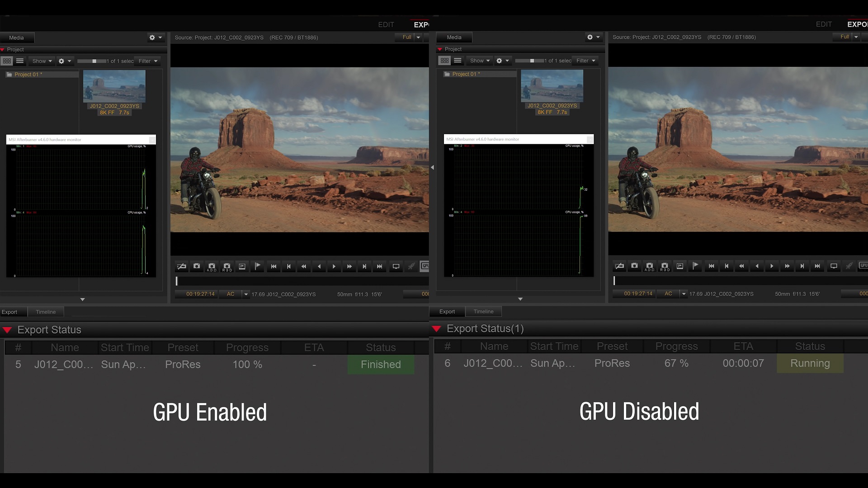Toggle loop playback mode

tap(181, 267)
